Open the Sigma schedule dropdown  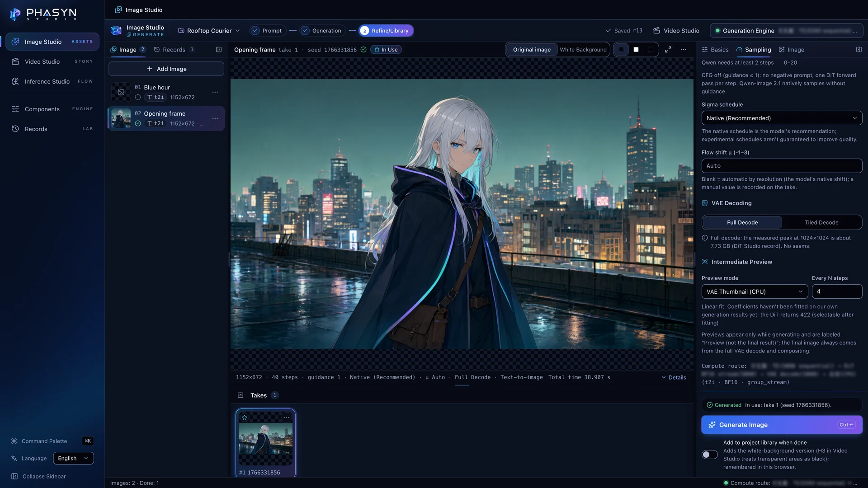click(782, 118)
